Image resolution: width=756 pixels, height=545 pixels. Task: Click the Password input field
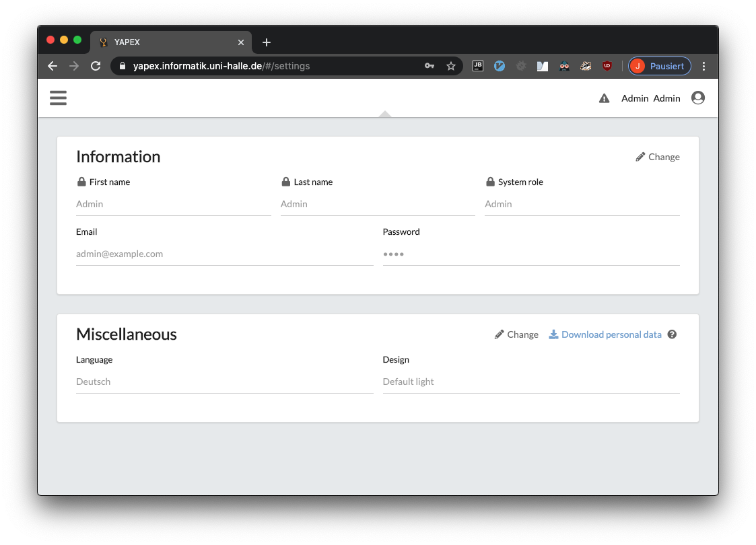[x=530, y=254]
